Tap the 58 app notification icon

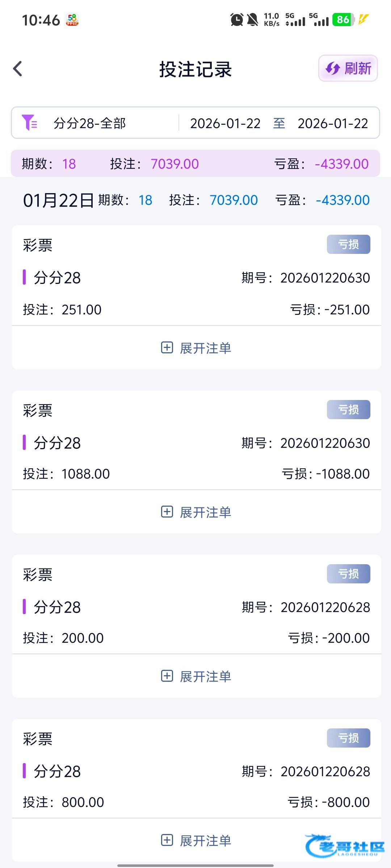(72, 20)
